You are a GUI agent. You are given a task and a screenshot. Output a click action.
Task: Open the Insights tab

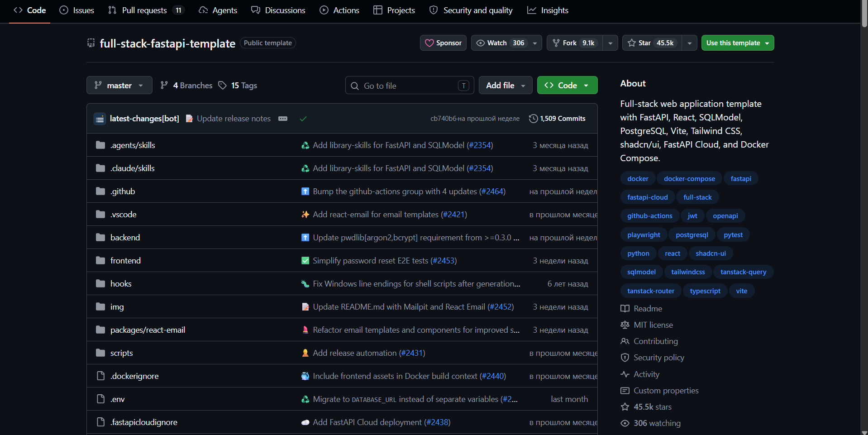(x=548, y=10)
